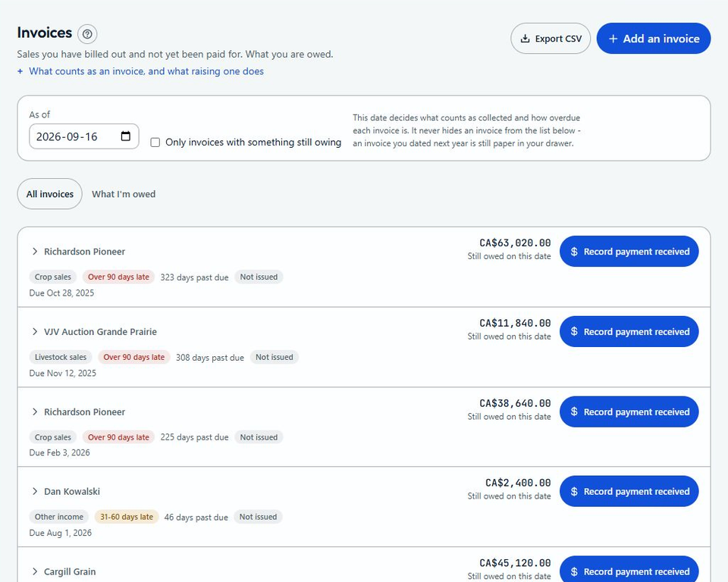
Task: Expand the Richardson Pioneer invoice due Oct 28, 2025
Action: point(35,252)
